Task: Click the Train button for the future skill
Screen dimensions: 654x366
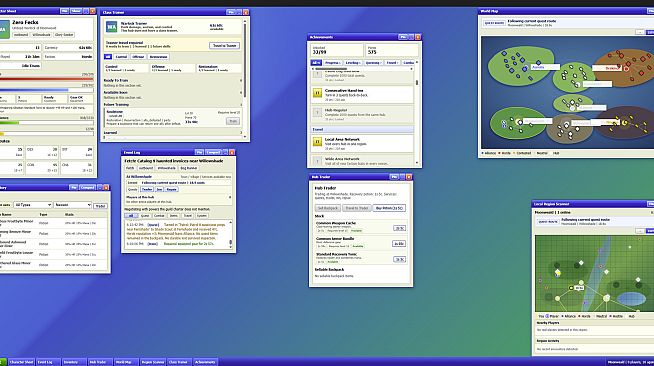Action: coord(233,121)
